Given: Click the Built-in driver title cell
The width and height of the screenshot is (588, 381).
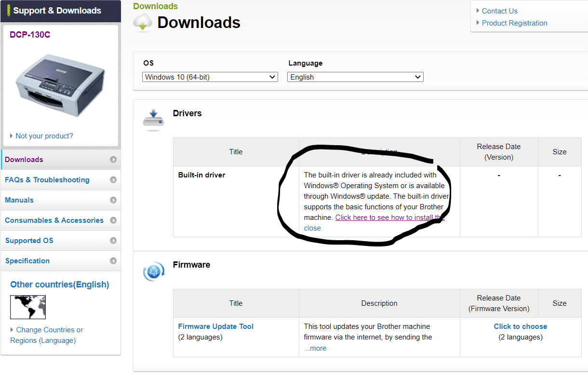Looking at the screenshot, I should pyautogui.click(x=201, y=175).
